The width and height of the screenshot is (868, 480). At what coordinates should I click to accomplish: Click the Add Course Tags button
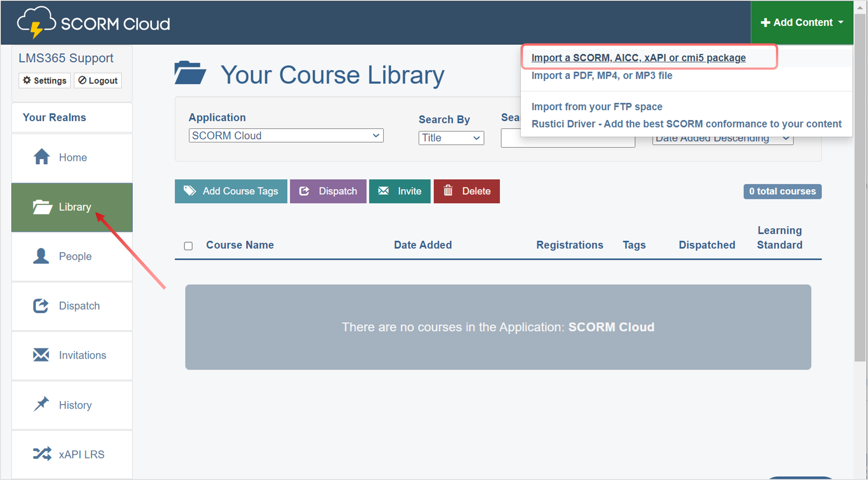[231, 191]
